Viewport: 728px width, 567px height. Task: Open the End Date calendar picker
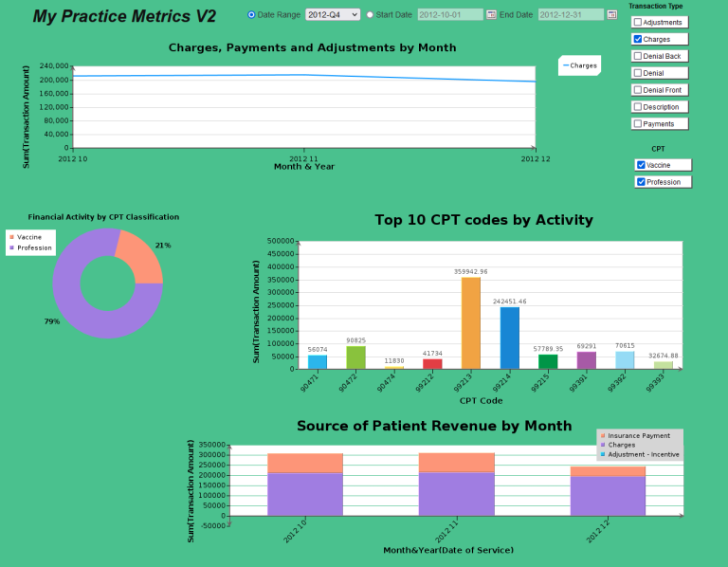pos(611,15)
